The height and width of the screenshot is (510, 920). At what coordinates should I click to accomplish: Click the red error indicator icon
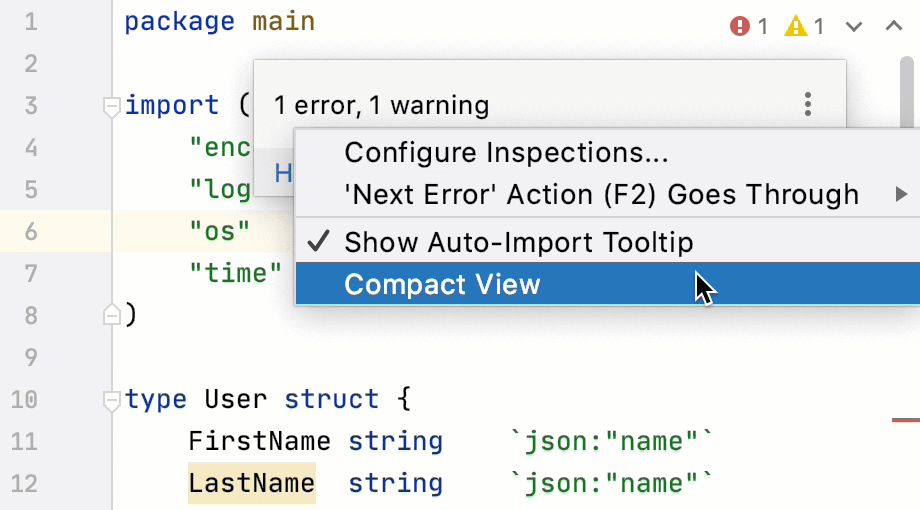tap(740, 27)
